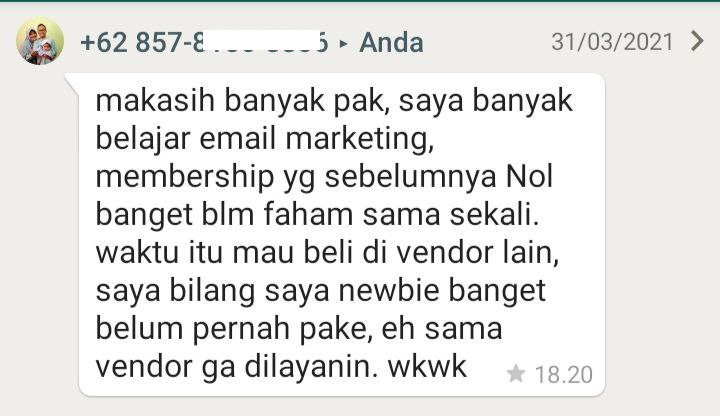Screen dimensions: 720x416
Task: Click the pointed tail of the message bubble
Action: (x=72, y=81)
